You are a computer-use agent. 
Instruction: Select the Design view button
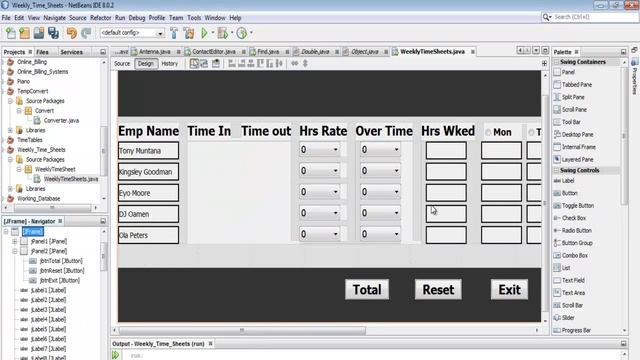(146, 64)
